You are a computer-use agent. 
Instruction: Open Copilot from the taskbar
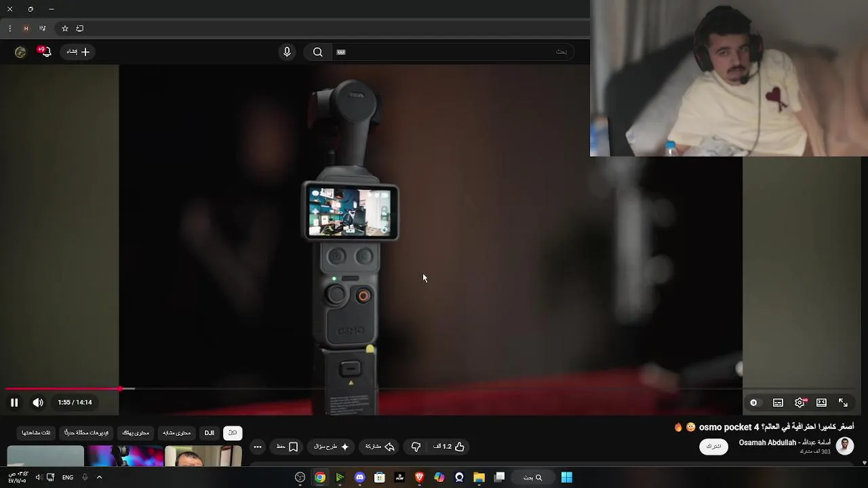(439, 477)
